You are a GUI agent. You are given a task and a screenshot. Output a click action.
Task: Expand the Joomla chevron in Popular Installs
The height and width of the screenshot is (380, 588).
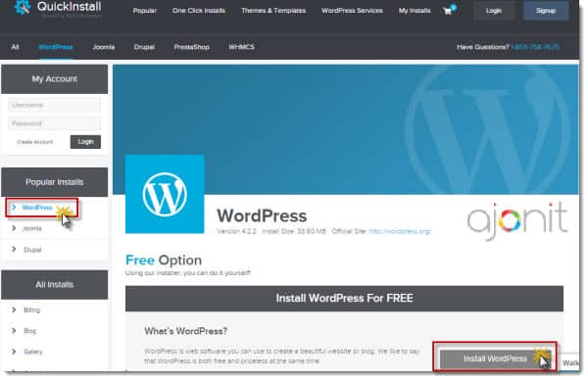[14, 228]
